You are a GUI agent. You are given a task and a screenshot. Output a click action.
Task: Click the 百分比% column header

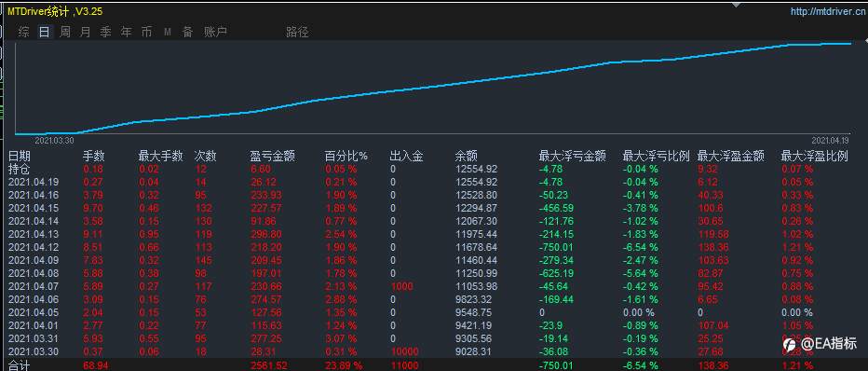(x=346, y=157)
